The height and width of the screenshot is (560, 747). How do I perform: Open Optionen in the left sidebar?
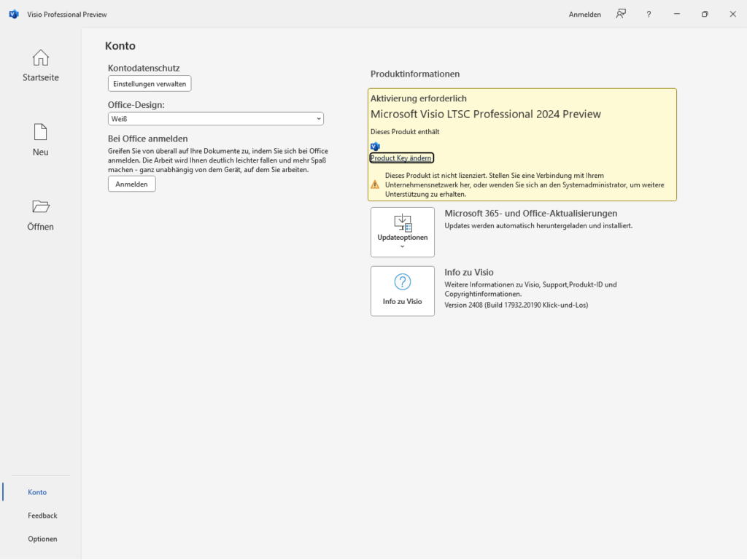coord(42,539)
